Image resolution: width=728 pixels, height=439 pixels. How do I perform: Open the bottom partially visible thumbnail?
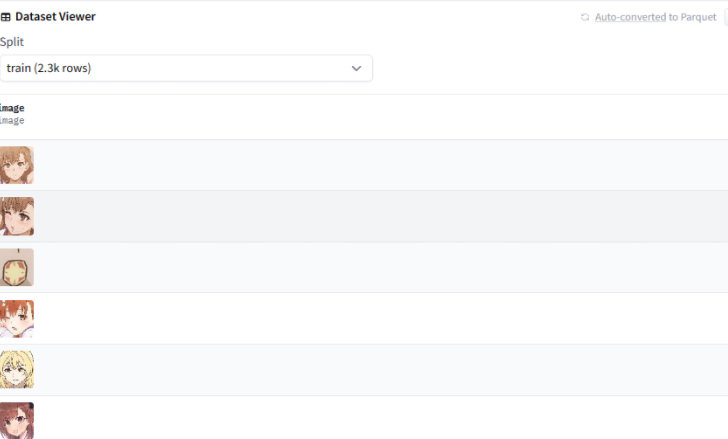pyautogui.click(x=16, y=420)
